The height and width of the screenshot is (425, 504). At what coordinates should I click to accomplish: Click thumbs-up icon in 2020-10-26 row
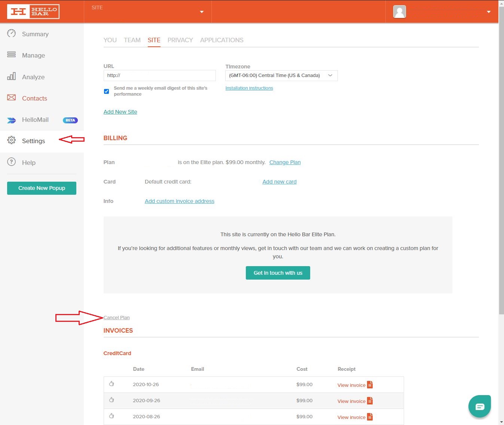(x=112, y=384)
